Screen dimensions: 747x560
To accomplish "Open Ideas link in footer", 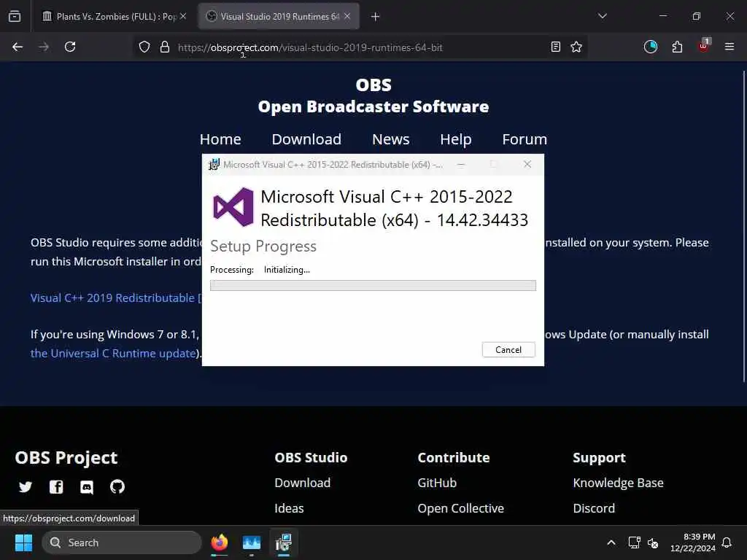I will (289, 508).
